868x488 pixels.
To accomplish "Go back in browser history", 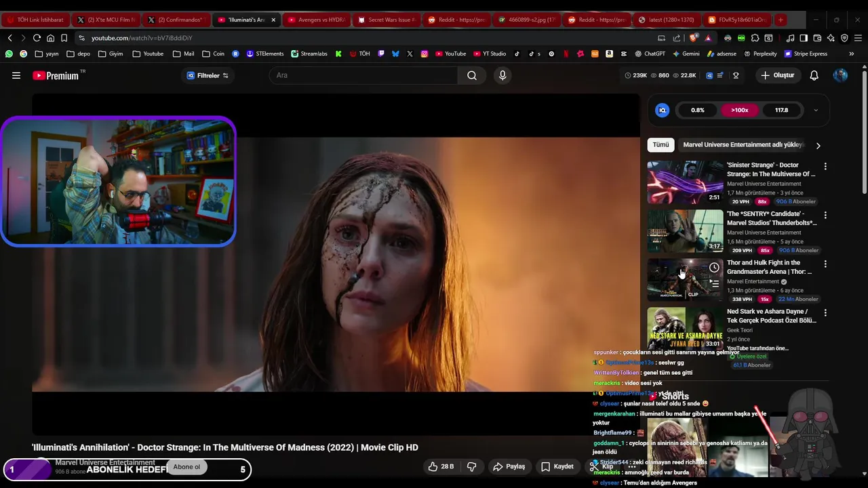I will click(9, 38).
